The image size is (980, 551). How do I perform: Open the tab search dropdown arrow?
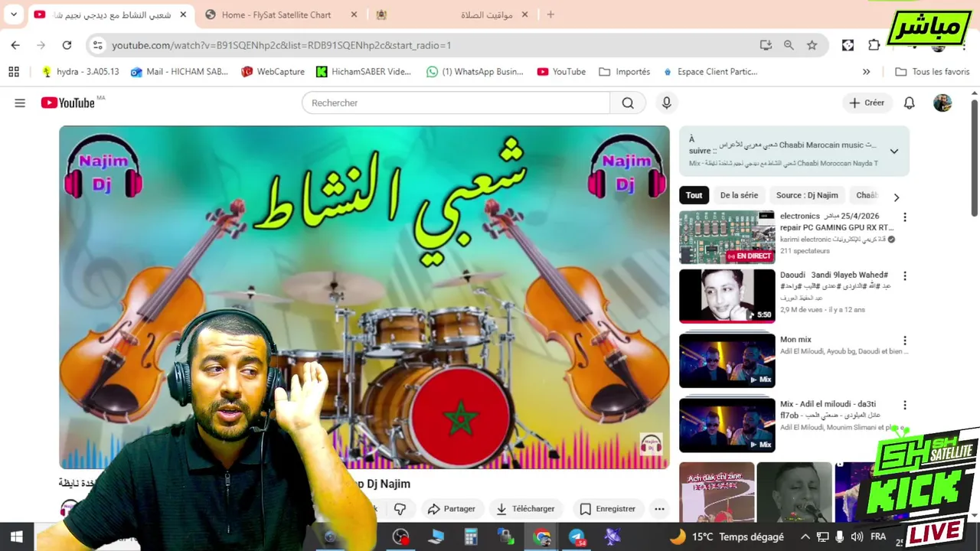pos(14,15)
